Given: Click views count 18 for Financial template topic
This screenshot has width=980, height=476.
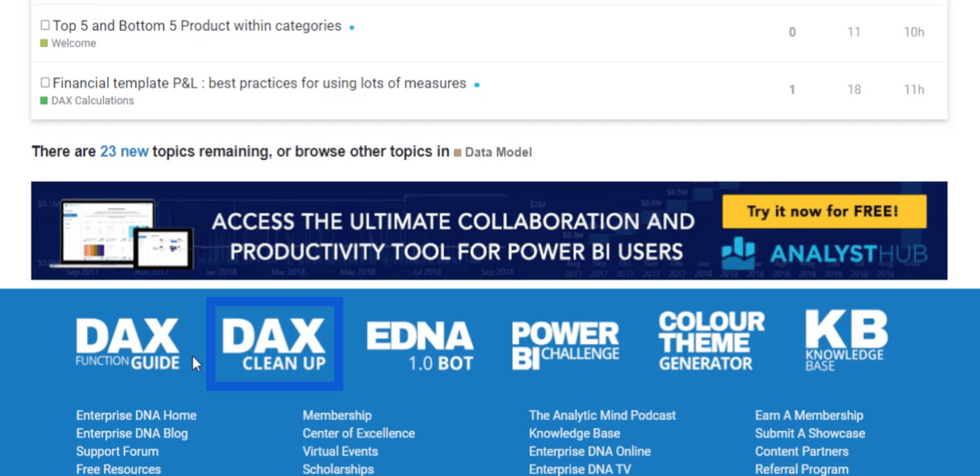Looking at the screenshot, I should pos(854,90).
